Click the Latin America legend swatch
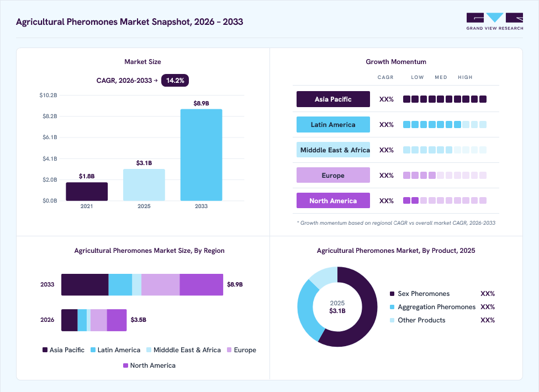The image size is (539, 392). [93, 349]
